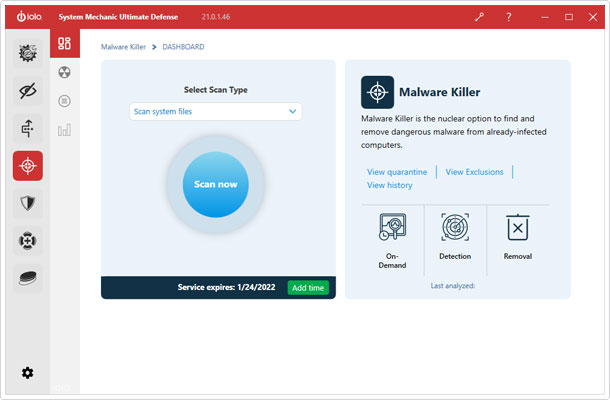Open the Search and Recover lifebuoy icon
This screenshot has height=400, width=610.
point(28,241)
